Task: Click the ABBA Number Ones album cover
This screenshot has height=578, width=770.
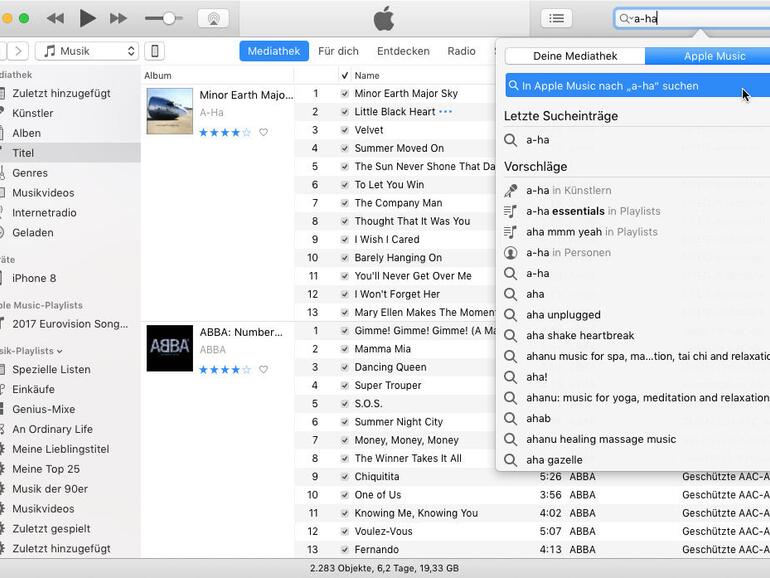Action: pos(169,348)
